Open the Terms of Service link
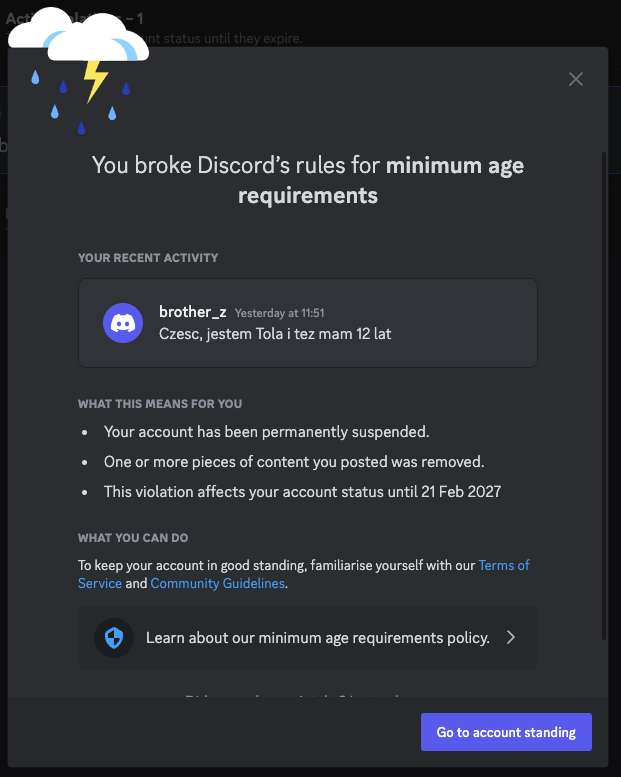 pyautogui.click(x=303, y=574)
